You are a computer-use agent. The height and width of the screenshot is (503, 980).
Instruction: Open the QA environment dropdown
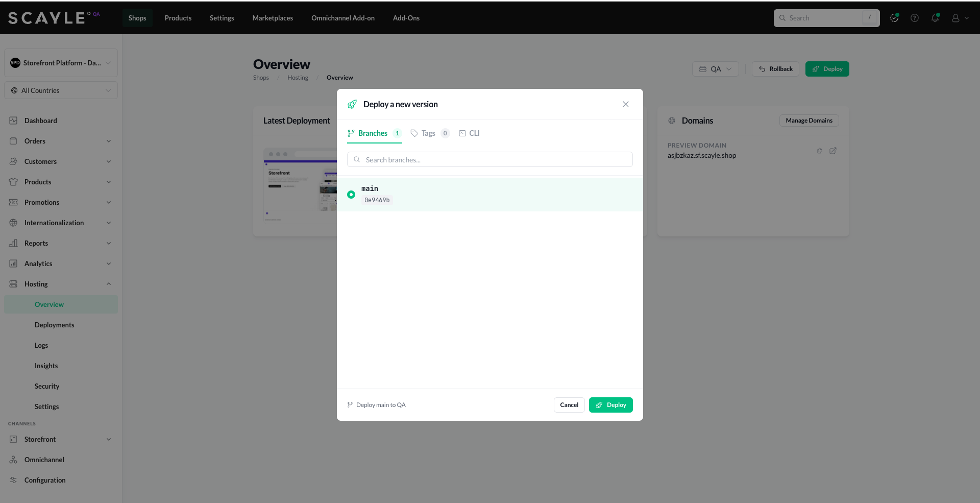coord(716,69)
